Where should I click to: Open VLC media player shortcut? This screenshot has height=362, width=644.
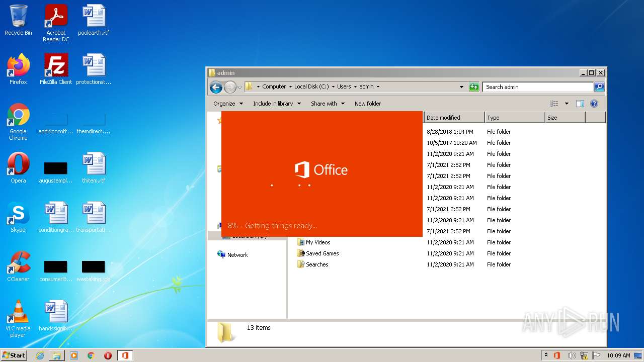point(18,319)
